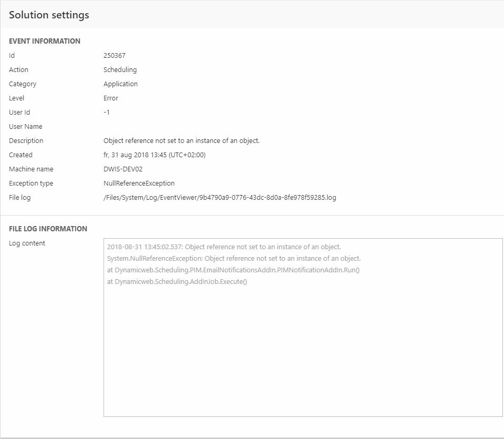The image size is (504, 439).
Task: Select the EVENT INFORMATION section heading
Action: tap(45, 41)
